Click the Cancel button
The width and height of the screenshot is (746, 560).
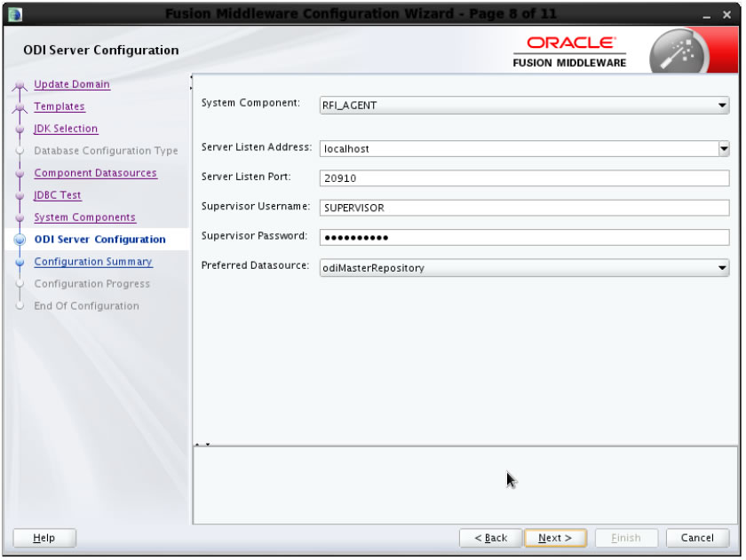tap(697, 538)
